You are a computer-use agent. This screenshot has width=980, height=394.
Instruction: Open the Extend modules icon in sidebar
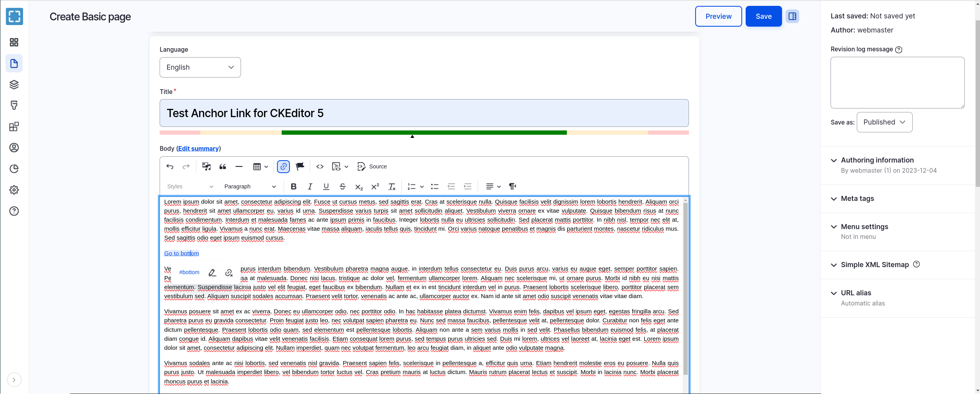click(14, 127)
